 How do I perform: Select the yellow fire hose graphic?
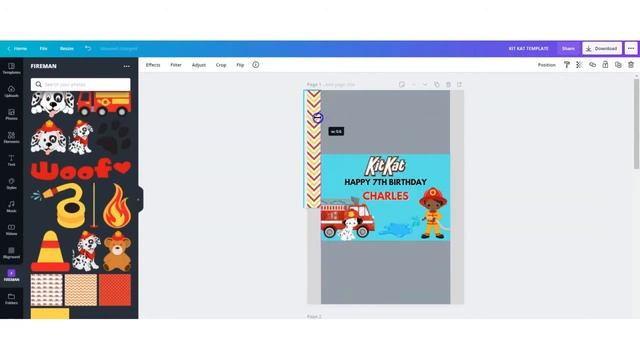59,206
